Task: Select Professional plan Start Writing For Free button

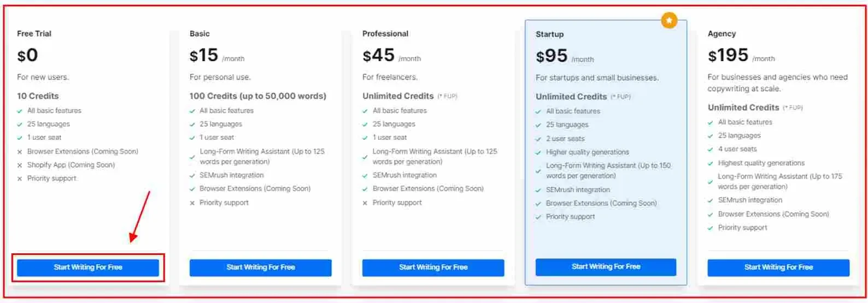Action: point(433,268)
